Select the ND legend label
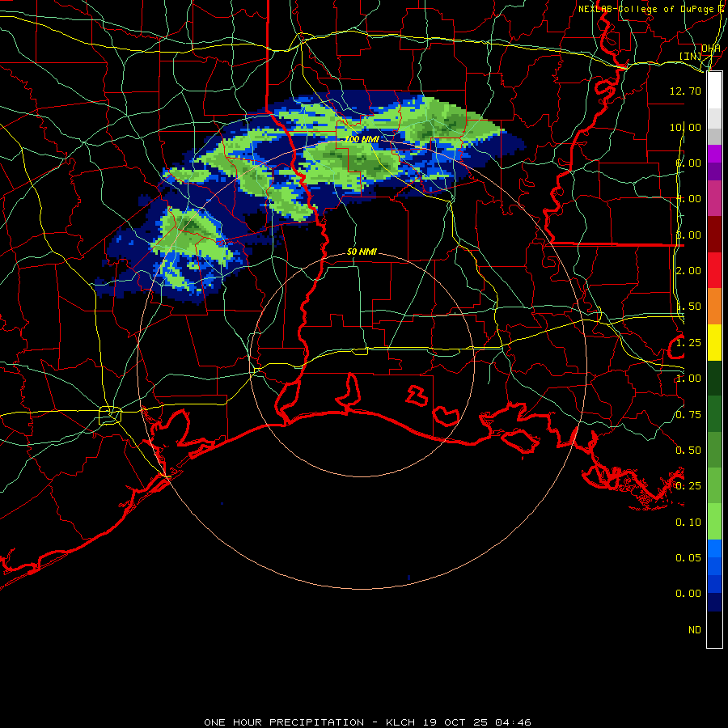This screenshot has height=728, width=728. [x=695, y=630]
